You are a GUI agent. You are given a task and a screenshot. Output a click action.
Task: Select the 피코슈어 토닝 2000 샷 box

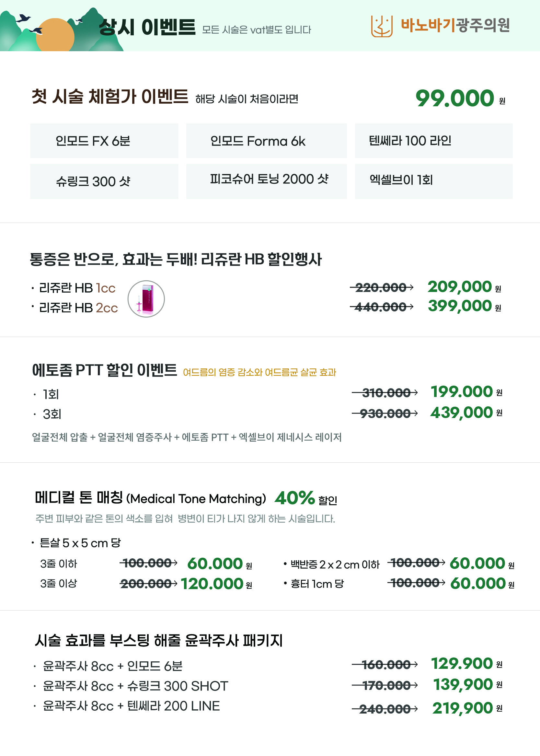tap(266, 181)
